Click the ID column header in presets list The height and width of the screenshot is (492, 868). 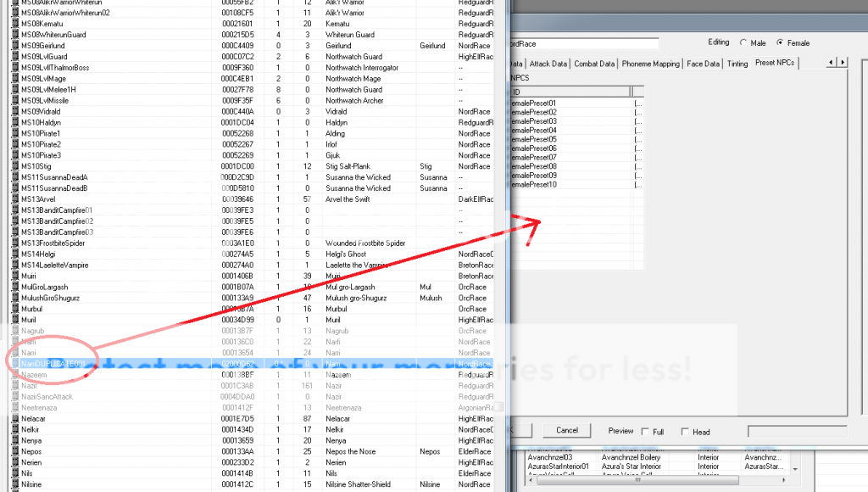[570, 92]
